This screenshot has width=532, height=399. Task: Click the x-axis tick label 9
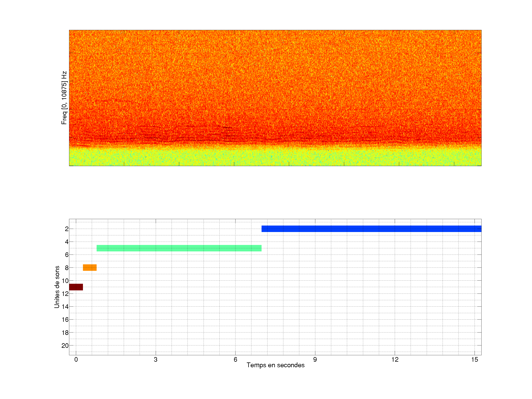[315, 359]
